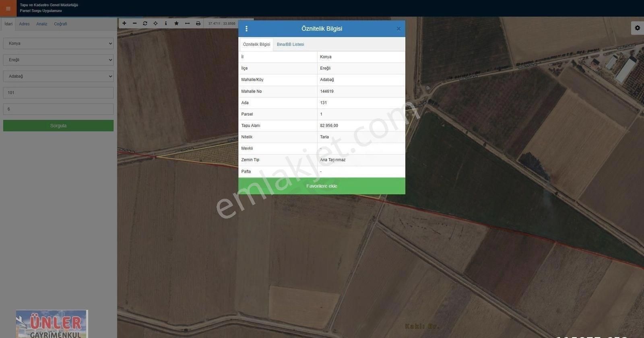
Task: Open map settings gear icon
Action: [x=637, y=28]
